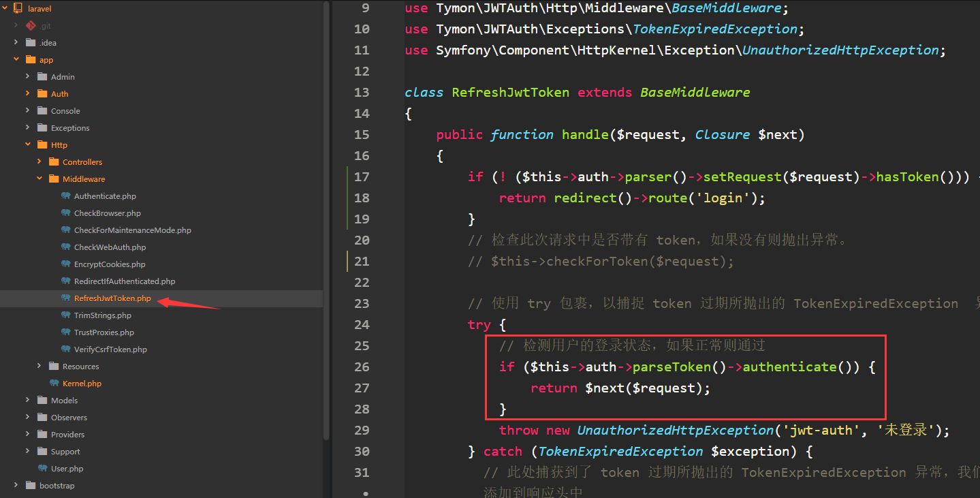This screenshot has height=498, width=980.
Task: Expand the Admin folder chevron
Action: 28,76
